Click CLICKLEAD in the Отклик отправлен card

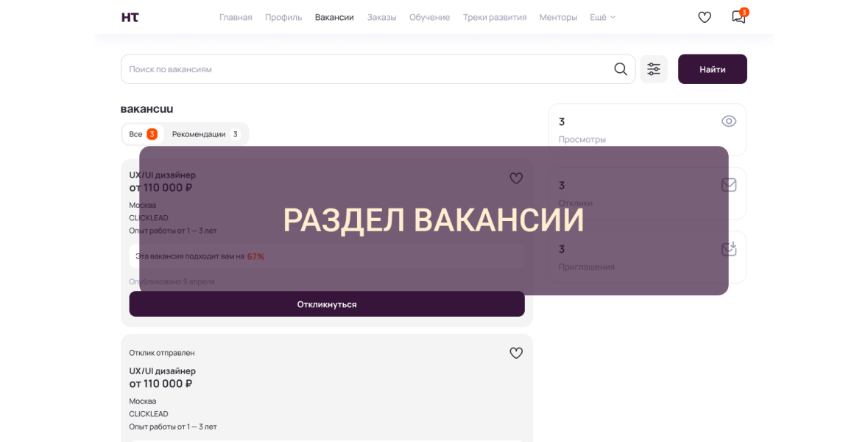149,414
